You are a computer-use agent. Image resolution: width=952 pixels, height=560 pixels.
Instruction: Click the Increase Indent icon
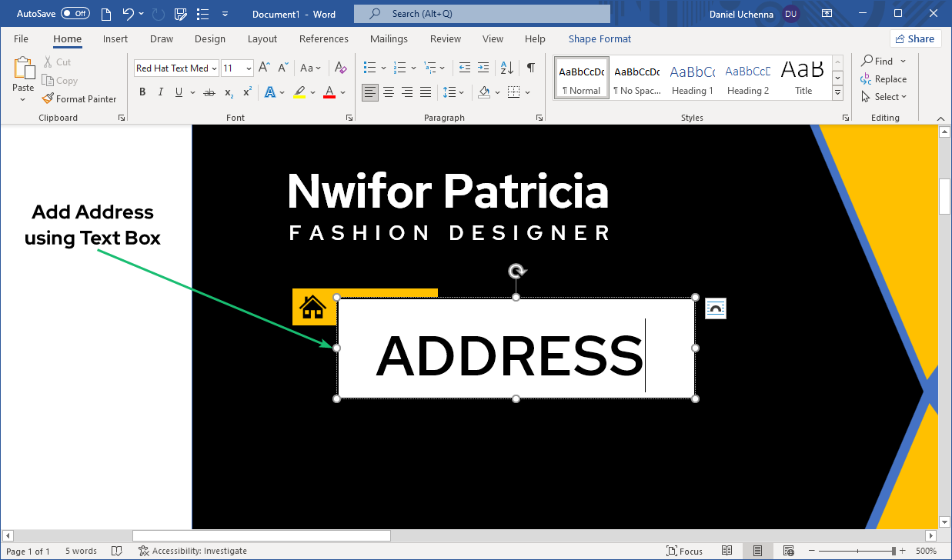pyautogui.click(x=483, y=68)
